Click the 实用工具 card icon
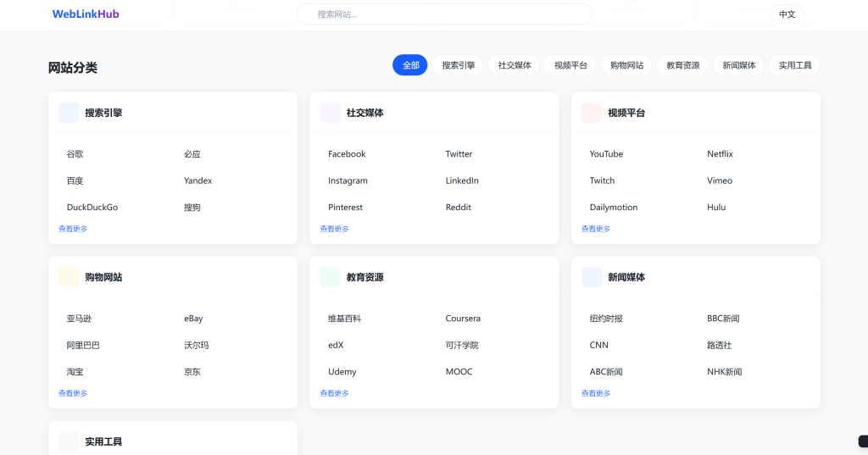 click(x=69, y=441)
